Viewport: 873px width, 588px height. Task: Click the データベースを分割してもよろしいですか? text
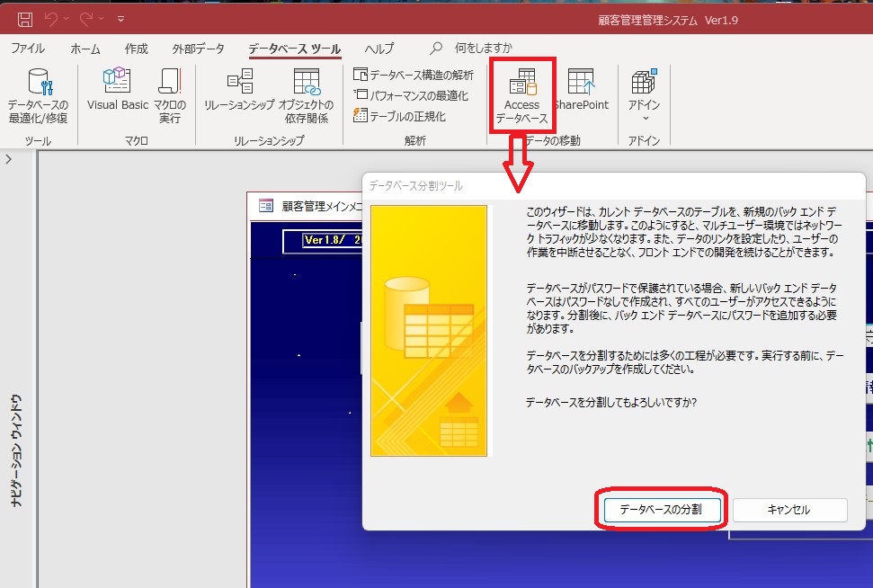(x=611, y=402)
